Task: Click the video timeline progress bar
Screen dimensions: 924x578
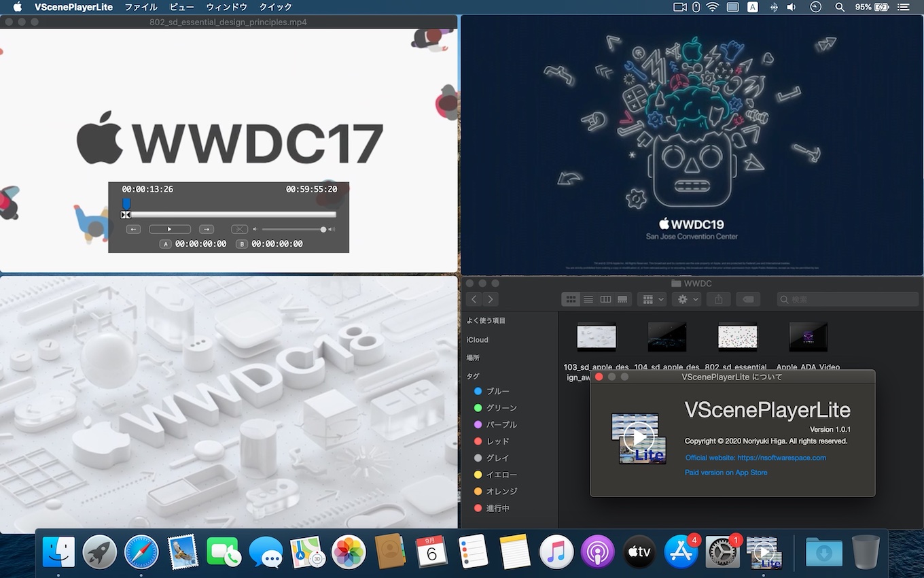Action: pyautogui.click(x=230, y=215)
